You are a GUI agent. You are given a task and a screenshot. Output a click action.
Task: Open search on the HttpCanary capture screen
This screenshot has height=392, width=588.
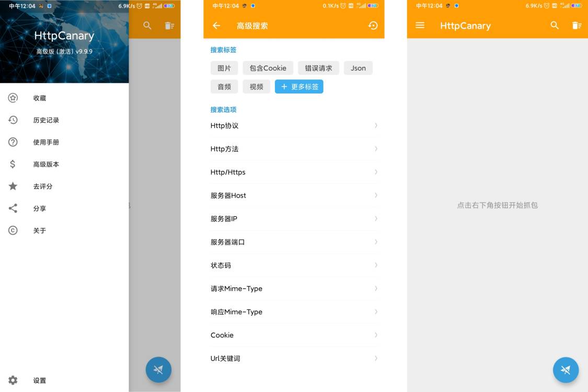click(x=555, y=25)
